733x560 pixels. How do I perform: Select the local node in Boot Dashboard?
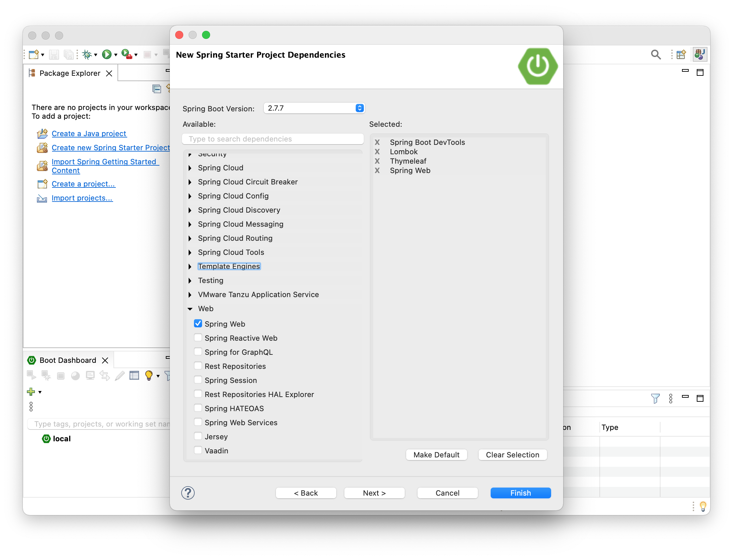56,439
